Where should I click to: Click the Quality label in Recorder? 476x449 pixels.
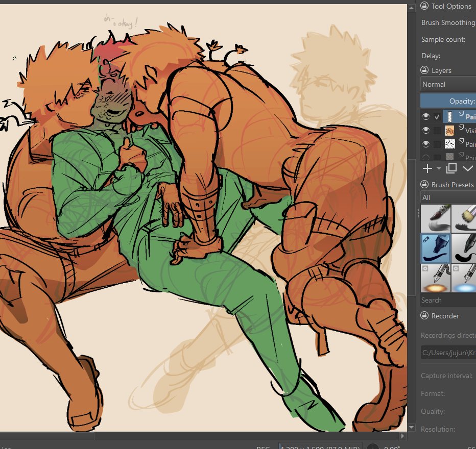pyautogui.click(x=433, y=411)
